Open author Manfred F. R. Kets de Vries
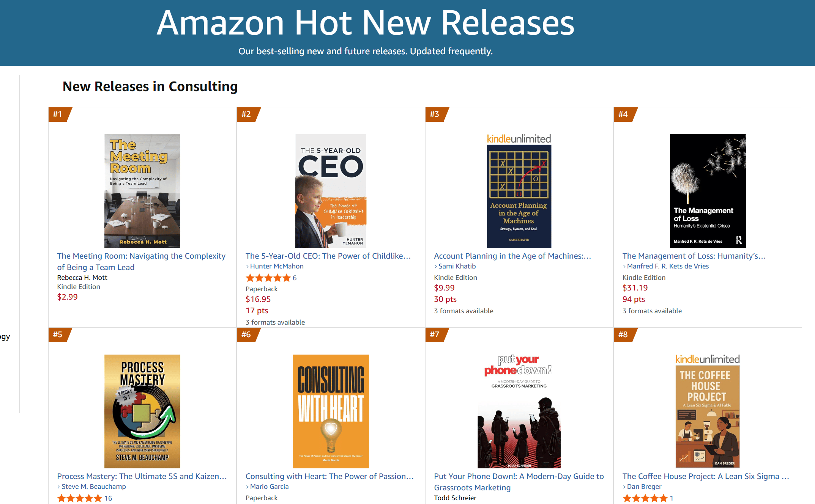The width and height of the screenshot is (815, 504). tap(668, 266)
